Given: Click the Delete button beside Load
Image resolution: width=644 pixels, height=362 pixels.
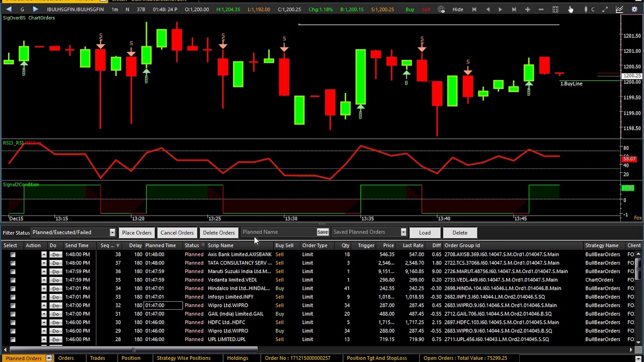Looking at the screenshot, I should click(460, 233).
